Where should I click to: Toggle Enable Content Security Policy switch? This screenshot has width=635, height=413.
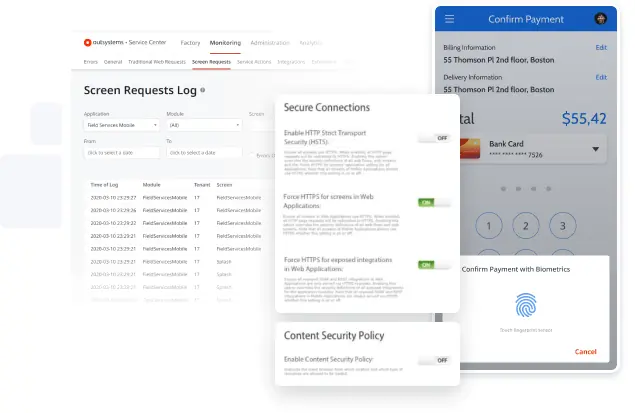coord(434,360)
